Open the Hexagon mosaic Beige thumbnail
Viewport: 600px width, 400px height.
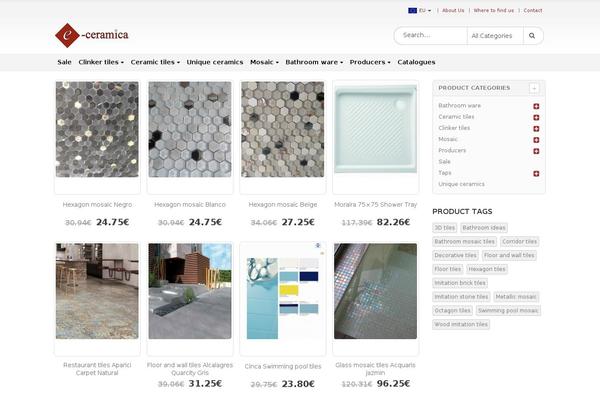point(282,129)
